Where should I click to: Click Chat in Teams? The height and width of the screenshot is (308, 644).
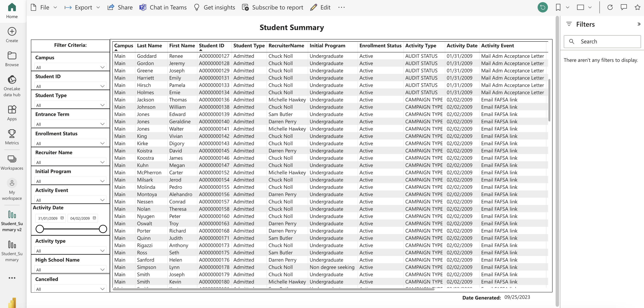pos(163,7)
